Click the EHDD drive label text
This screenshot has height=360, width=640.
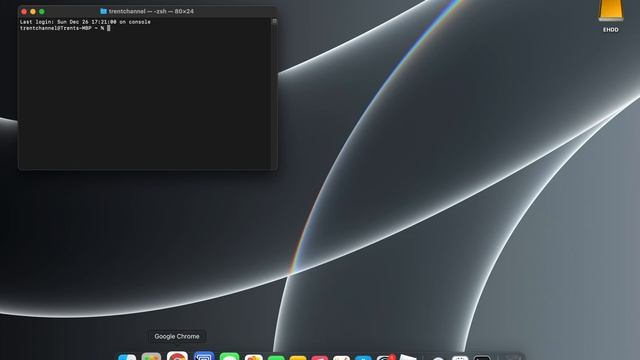(611, 30)
